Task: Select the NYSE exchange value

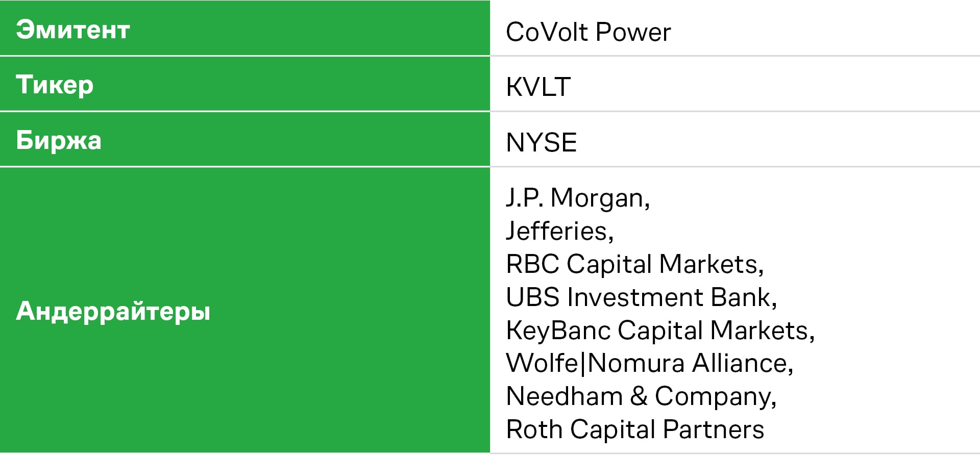Action: click(x=541, y=142)
